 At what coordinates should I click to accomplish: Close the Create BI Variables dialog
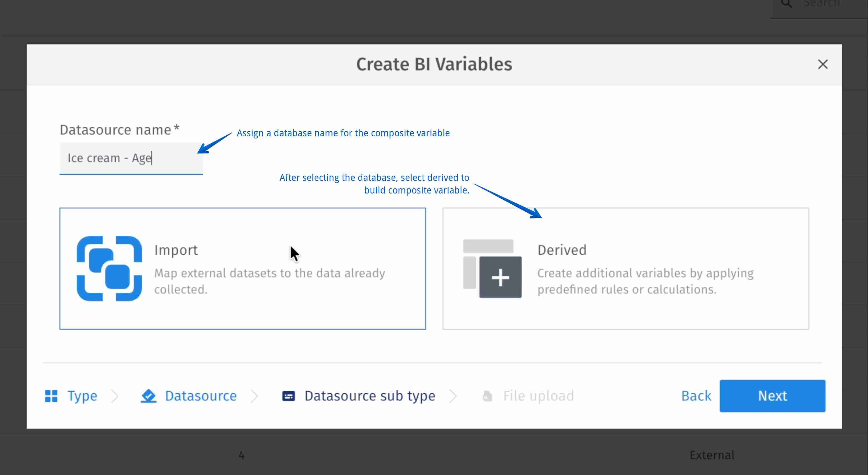(822, 64)
